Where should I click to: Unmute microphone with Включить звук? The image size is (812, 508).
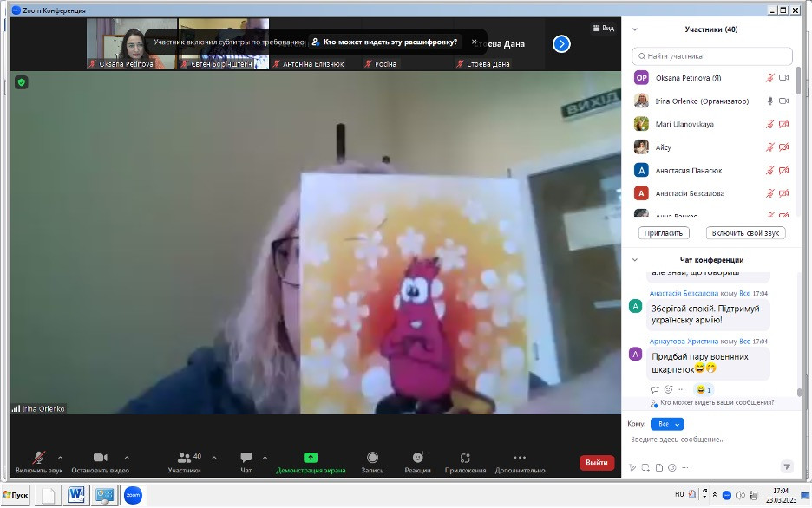(39, 462)
